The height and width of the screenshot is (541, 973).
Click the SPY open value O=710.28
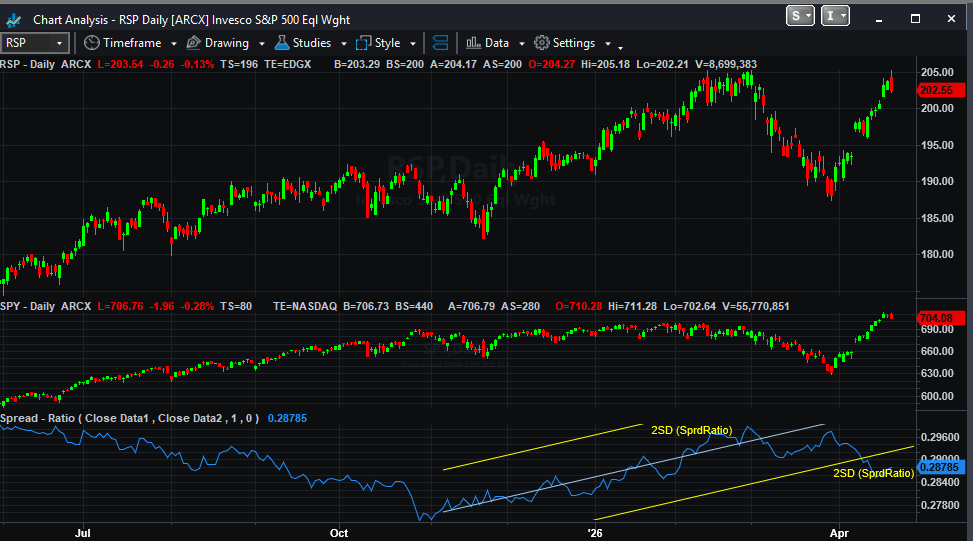[x=578, y=306]
